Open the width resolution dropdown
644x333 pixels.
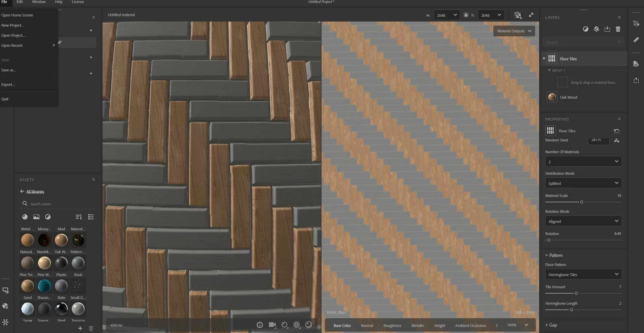[447, 15]
